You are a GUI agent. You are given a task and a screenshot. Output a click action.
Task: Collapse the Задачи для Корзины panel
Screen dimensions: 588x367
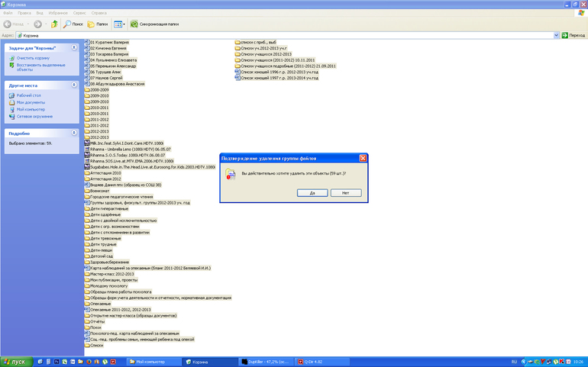coord(74,47)
